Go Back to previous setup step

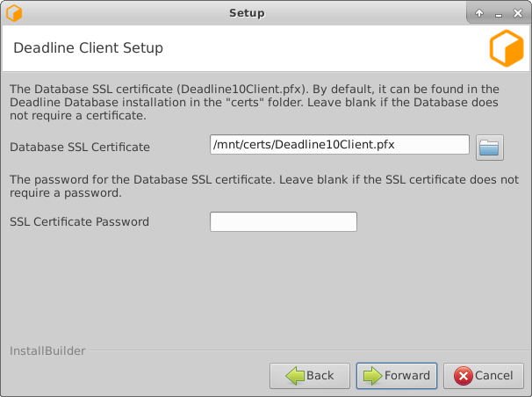[310, 376]
